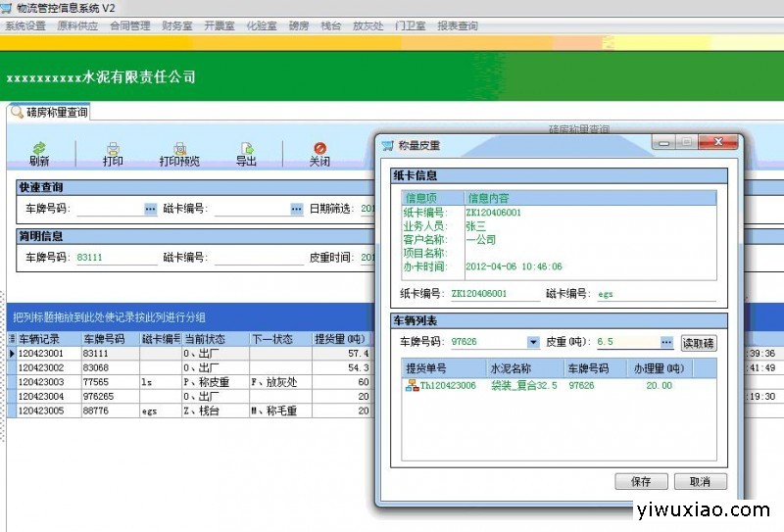Image resolution: width=784 pixels, height=532 pixels.
Task: Click next-status cell F、放灰处
Action: [280, 382]
